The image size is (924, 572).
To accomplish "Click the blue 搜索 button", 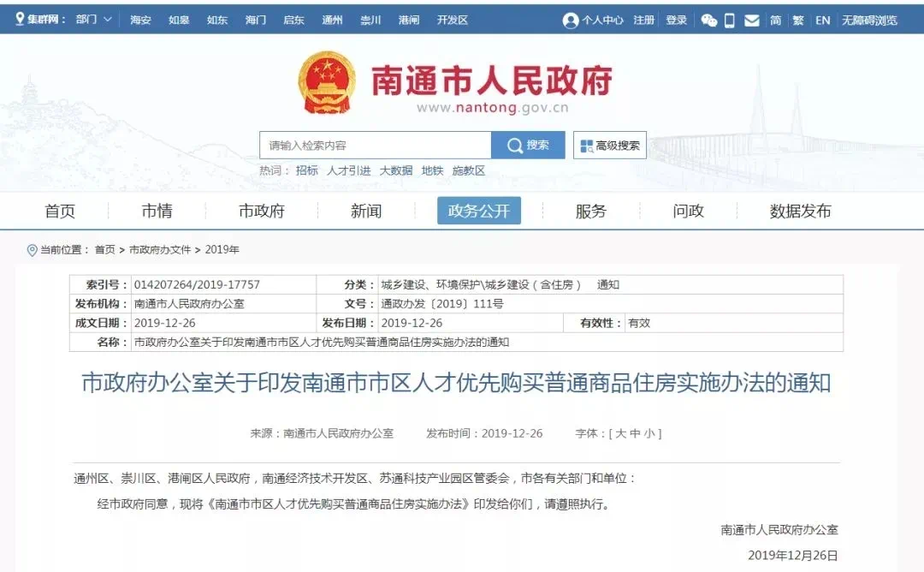I will point(528,145).
